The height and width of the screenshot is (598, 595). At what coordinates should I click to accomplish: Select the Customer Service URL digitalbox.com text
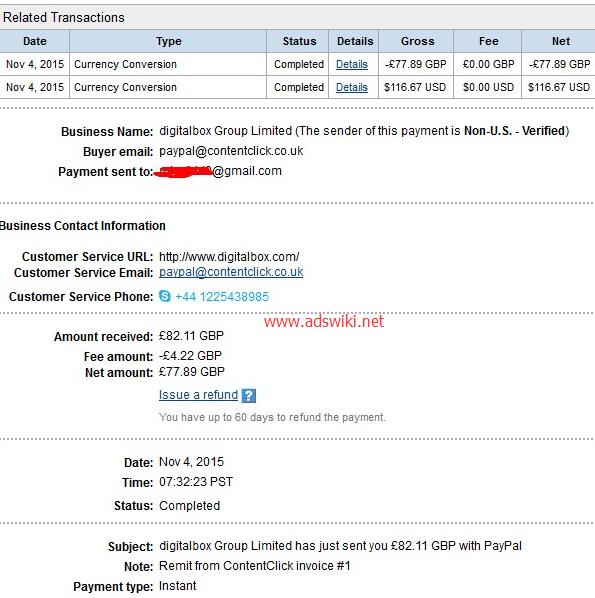pyautogui.click(x=229, y=257)
